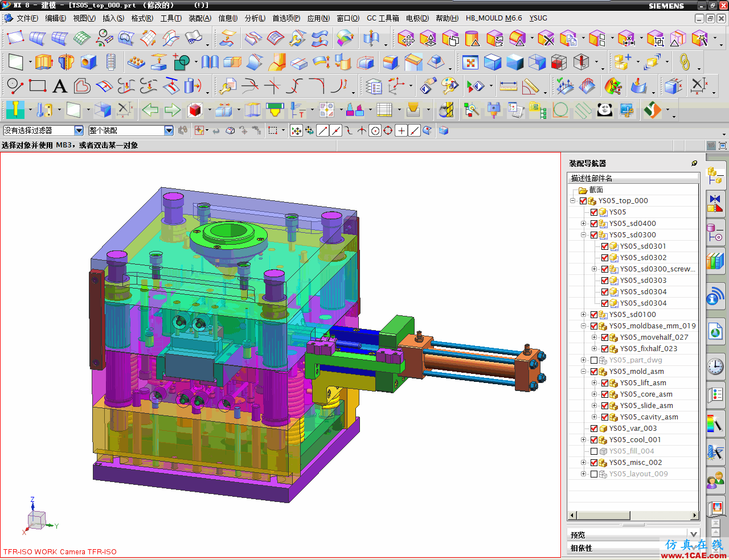Viewport: 729px width, 560px height.
Task: Open the Roles sidebar icon with people
Action: (x=716, y=481)
